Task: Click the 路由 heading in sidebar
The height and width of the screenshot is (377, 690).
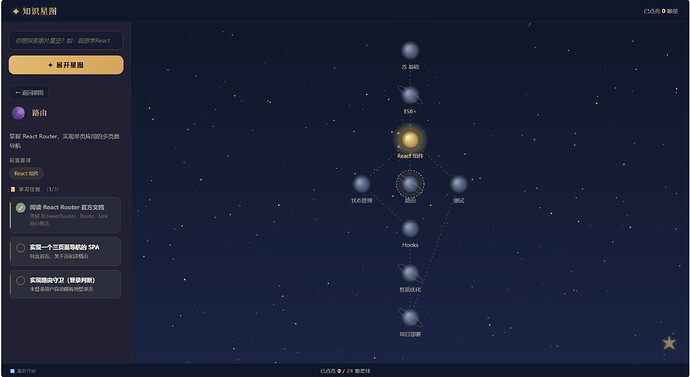Action: (x=39, y=113)
